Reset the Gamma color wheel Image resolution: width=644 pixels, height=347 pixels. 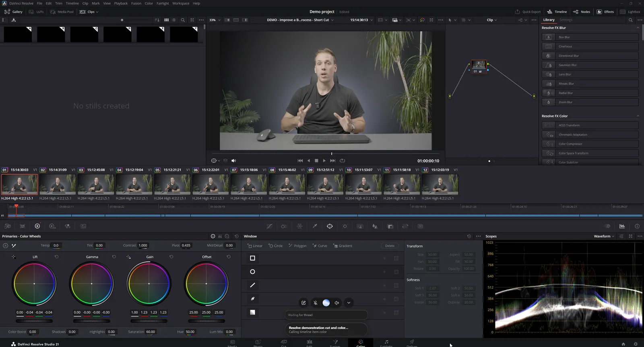click(x=114, y=257)
